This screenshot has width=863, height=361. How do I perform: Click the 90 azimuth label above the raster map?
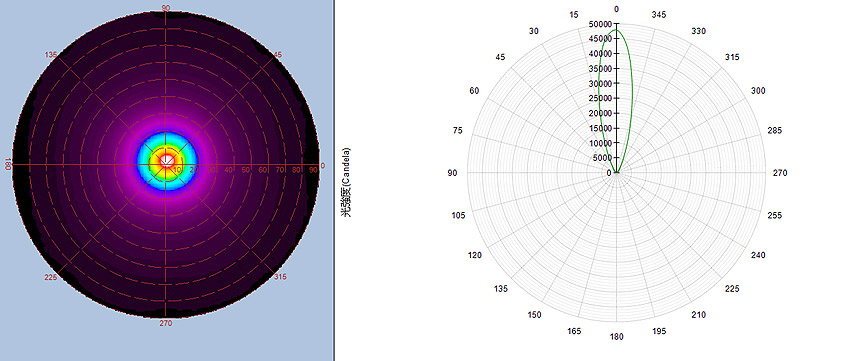tap(165, 7)
